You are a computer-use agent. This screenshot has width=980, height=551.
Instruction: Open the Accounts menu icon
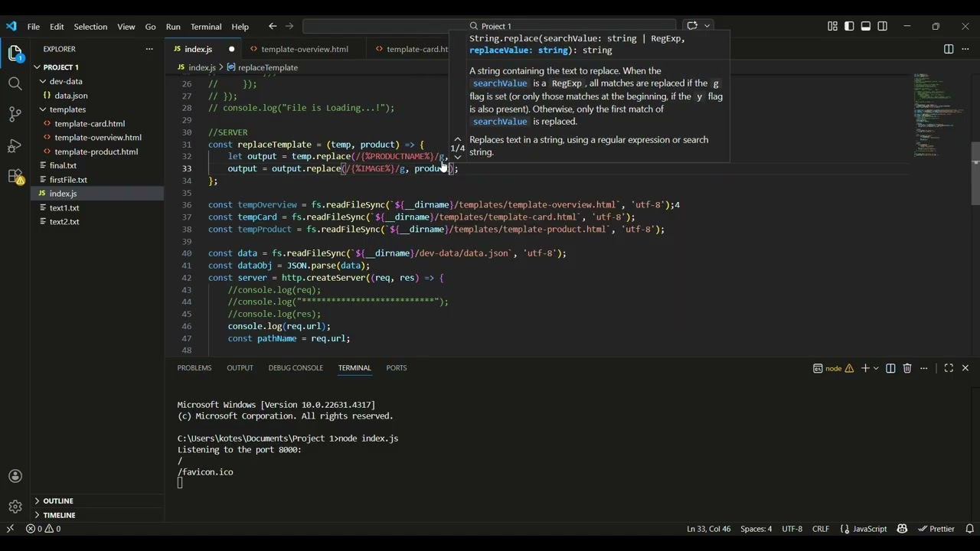click(15, 476)
